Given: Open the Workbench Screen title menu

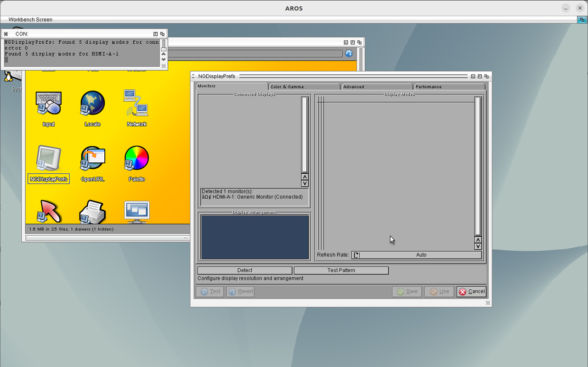Looking at the screenshot, I should pyautogui.click(x=30, y=20).
